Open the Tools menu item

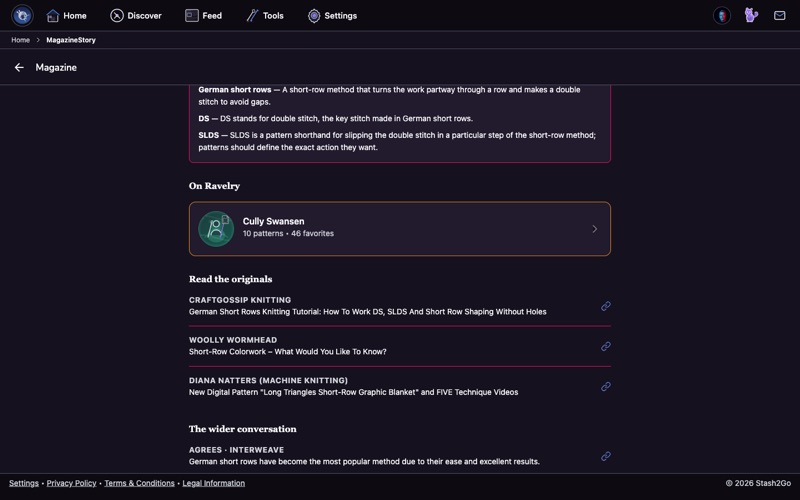[x=265, y=15]
